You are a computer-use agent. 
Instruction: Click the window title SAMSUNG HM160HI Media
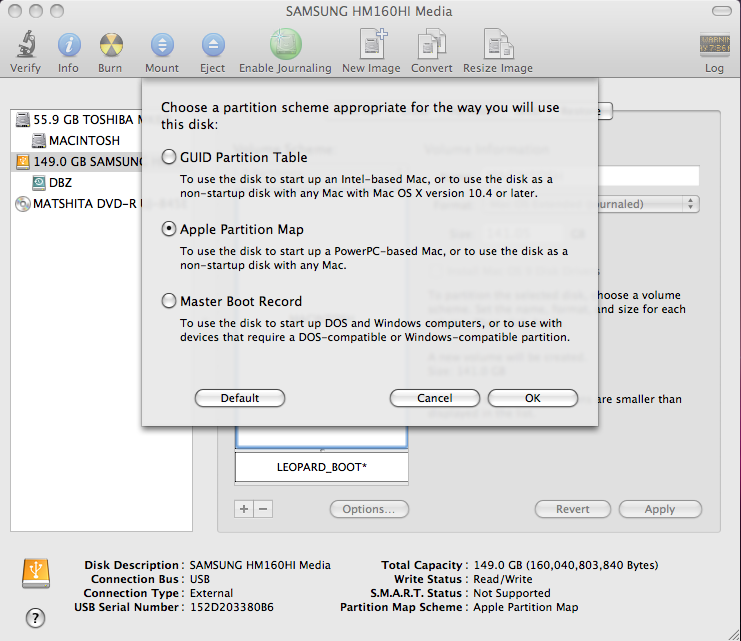[x=369, y=11]
